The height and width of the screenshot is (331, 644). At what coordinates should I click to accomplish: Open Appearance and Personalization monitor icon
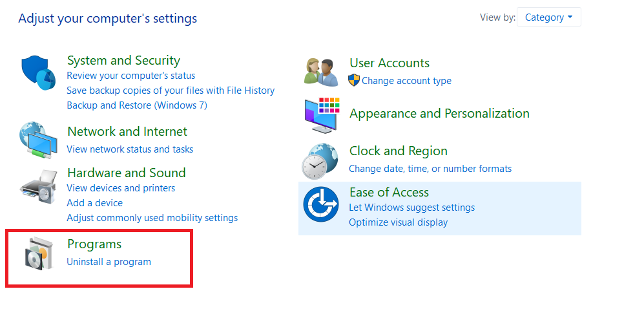click(x=322, y=116)
